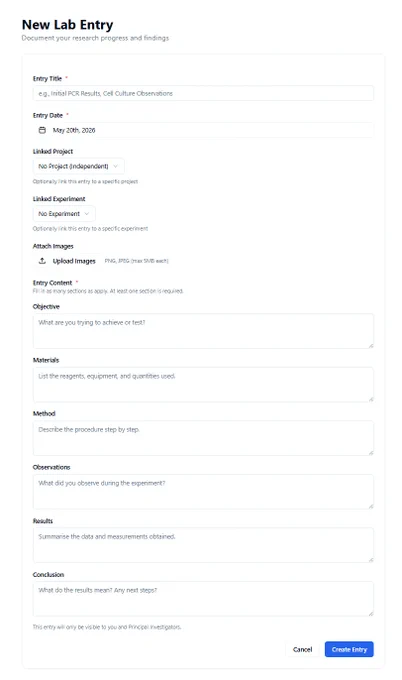Click the upload arrow icon
Screen dimensions: 402x680
[x=42, y=261]
